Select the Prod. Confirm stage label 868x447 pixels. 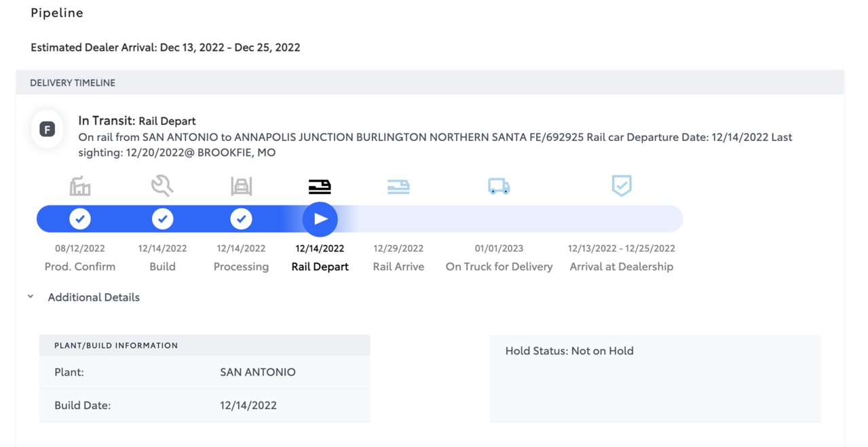(x=80, y=267)
